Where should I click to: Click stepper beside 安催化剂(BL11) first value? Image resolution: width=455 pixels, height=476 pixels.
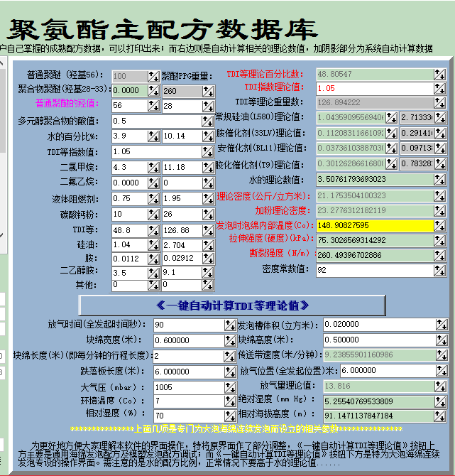coord(391,148)
